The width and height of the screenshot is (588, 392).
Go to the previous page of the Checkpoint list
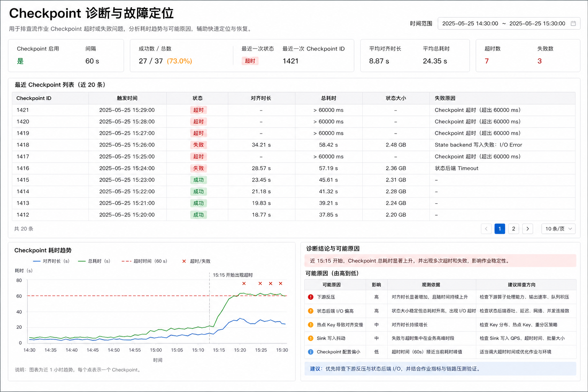[x=486, y=229]
